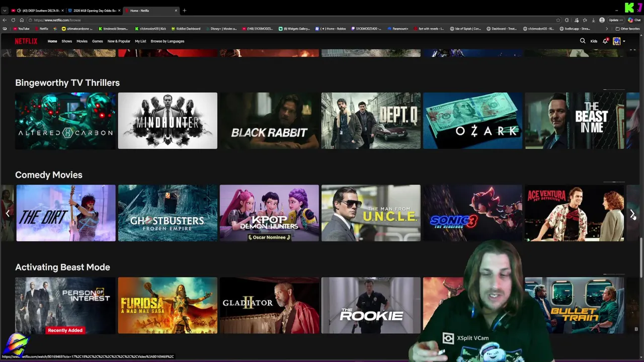644x362 pixels.
Task: Select Movies in Netflix navigation
Action: (82, 41)
